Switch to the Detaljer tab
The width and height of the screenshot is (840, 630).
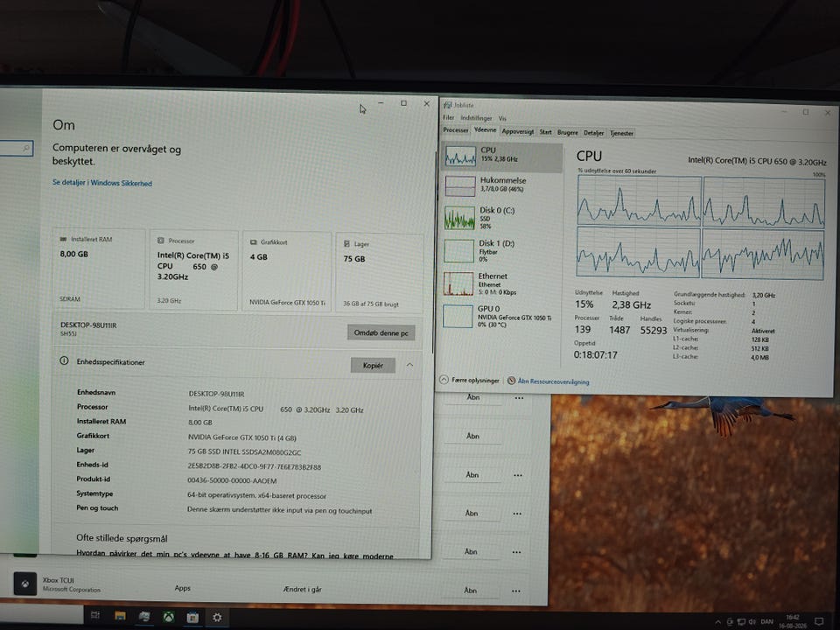tap(593, 133)
